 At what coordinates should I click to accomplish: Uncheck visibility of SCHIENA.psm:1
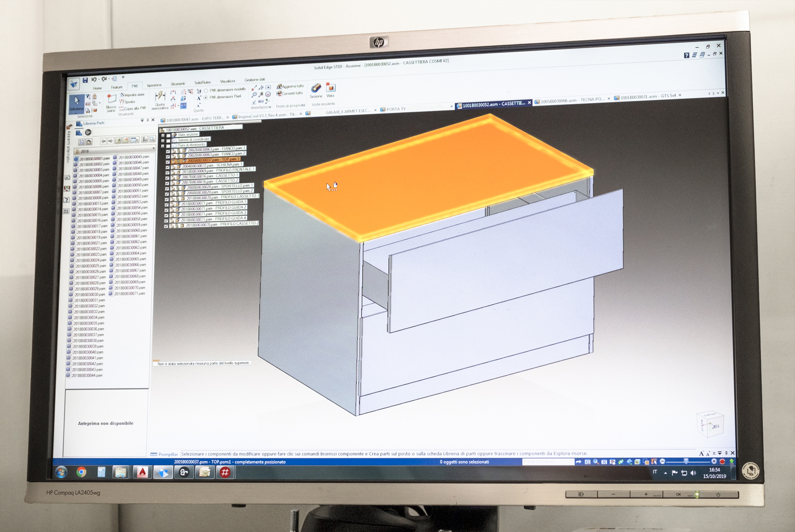pos(168,167)
